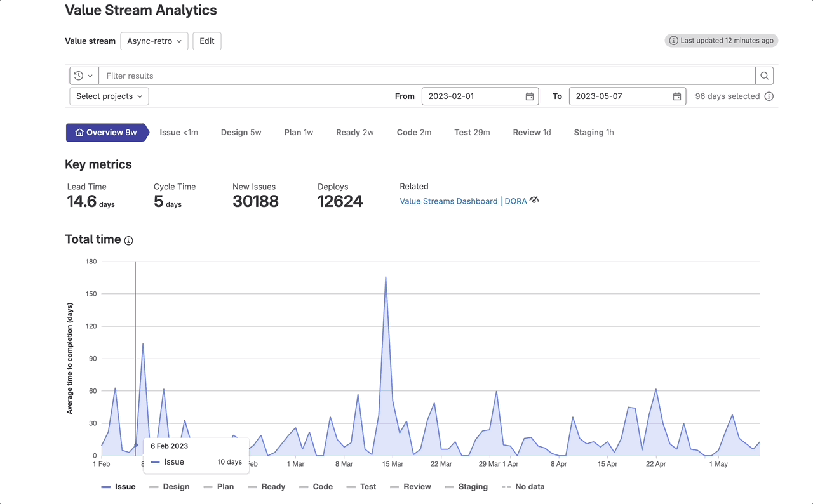Toggle the Code legend color swatch
The image size is (813, 504).
pos(303,487)
